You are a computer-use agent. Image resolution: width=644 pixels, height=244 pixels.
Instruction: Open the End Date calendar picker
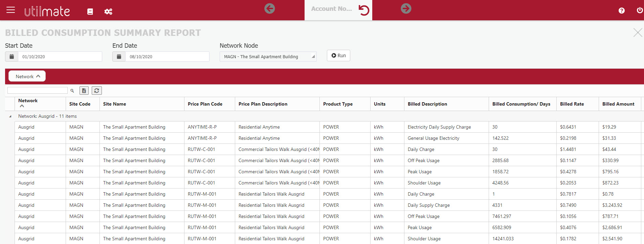(119, 57)
